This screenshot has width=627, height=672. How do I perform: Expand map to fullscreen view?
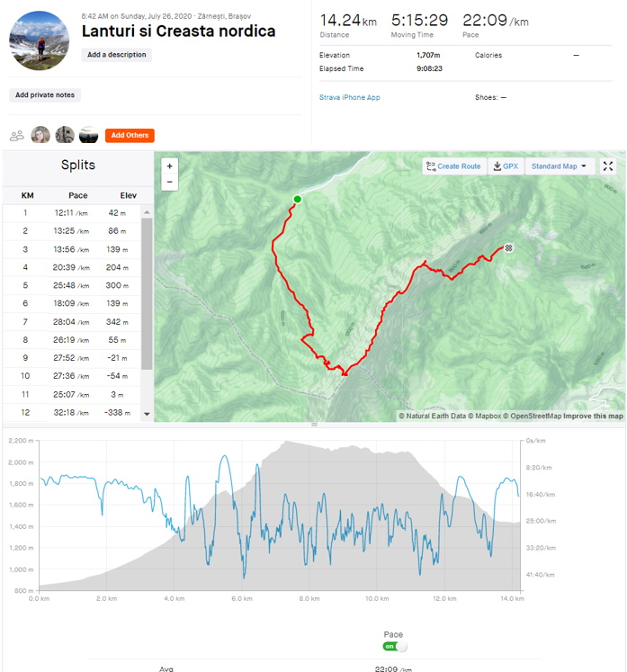tap(608, 166)
